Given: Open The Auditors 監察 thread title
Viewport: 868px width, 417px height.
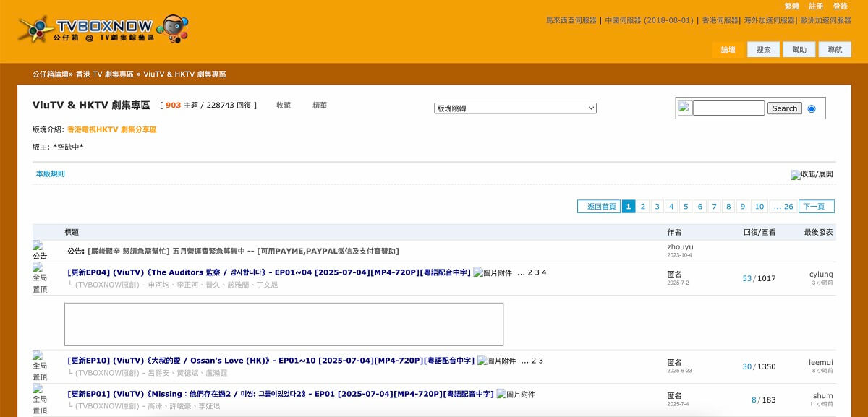Looking at the screenshot, I should (x=269, y=272).
